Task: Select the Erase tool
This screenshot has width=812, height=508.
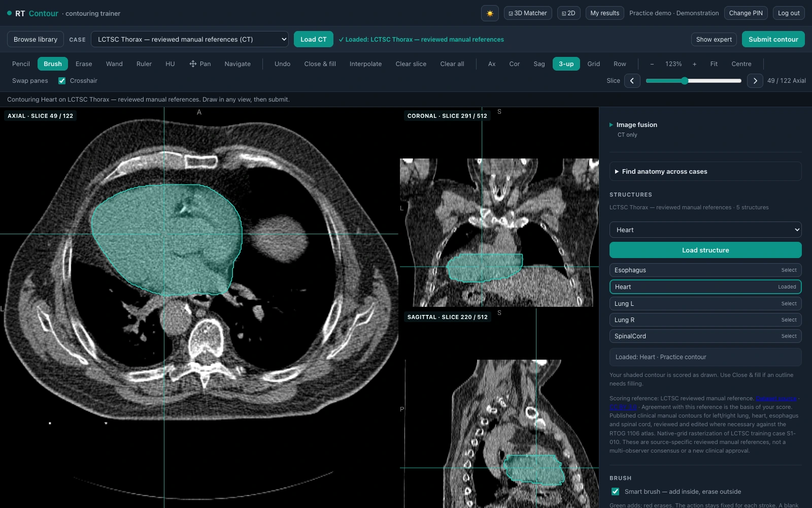Action: tap(84, 64)
